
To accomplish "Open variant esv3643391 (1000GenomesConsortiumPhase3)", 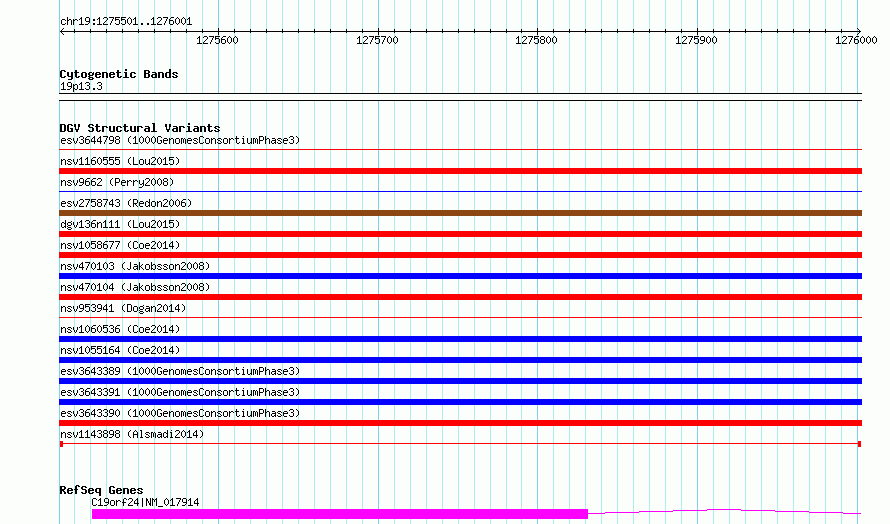I will [x=180, y=392].
